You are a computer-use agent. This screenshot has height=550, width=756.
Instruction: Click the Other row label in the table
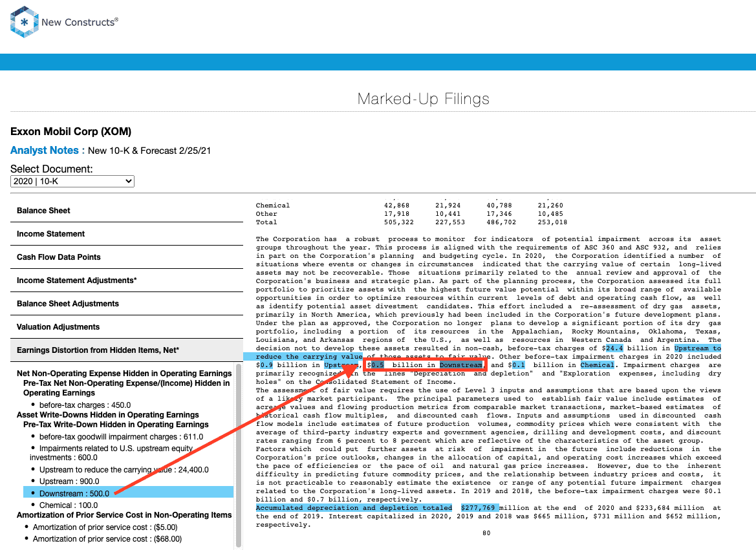(266, 214)
